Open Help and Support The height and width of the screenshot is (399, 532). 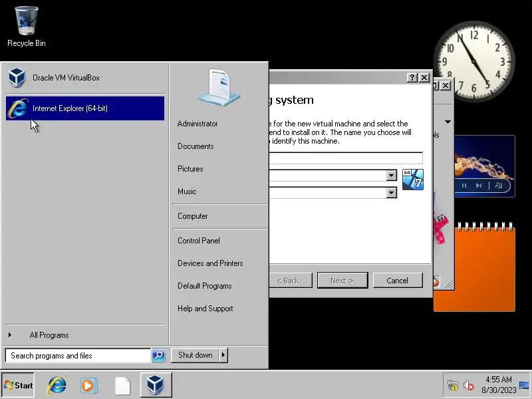tap(205, 309)
